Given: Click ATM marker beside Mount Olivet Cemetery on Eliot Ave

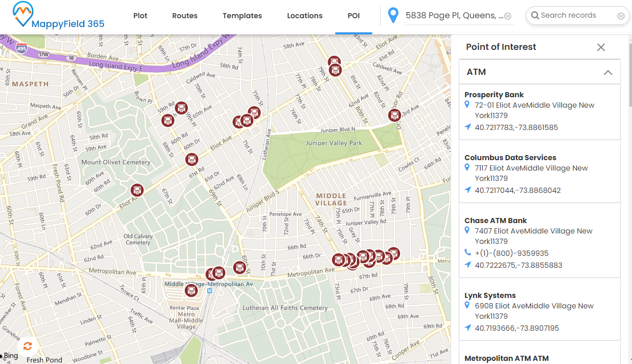Looking at the screenshot, I should 137,190.
